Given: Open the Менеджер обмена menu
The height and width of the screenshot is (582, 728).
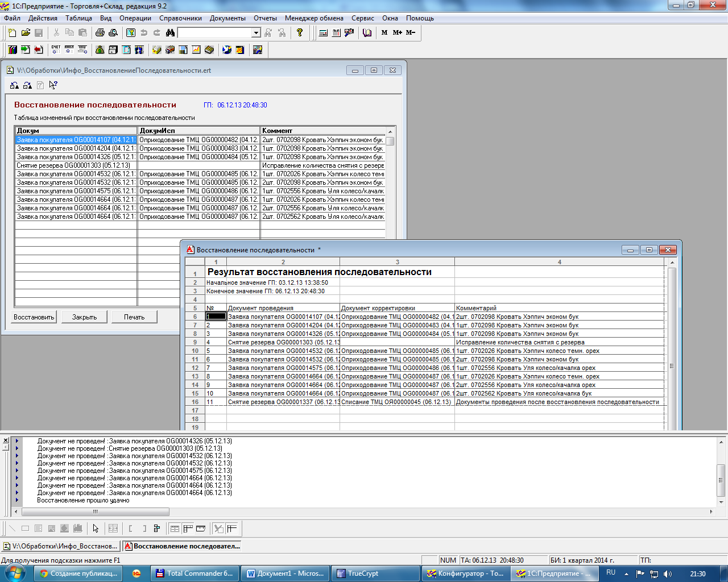Looking at the screenshot, I should (315, 18).
